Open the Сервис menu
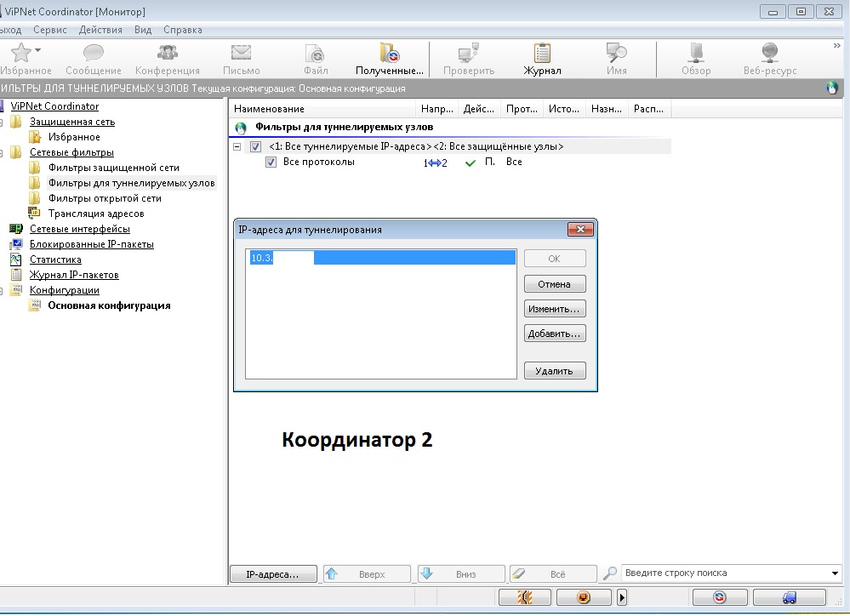The height and width of the screenshot is (616, 850). pos(50,30)
